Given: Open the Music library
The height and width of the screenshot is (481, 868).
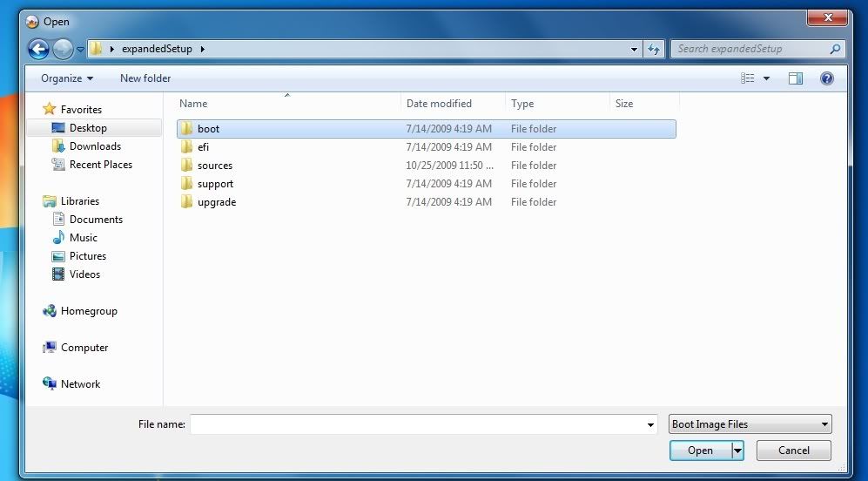Looking at the screenshot, I should [x=84, y=237].
